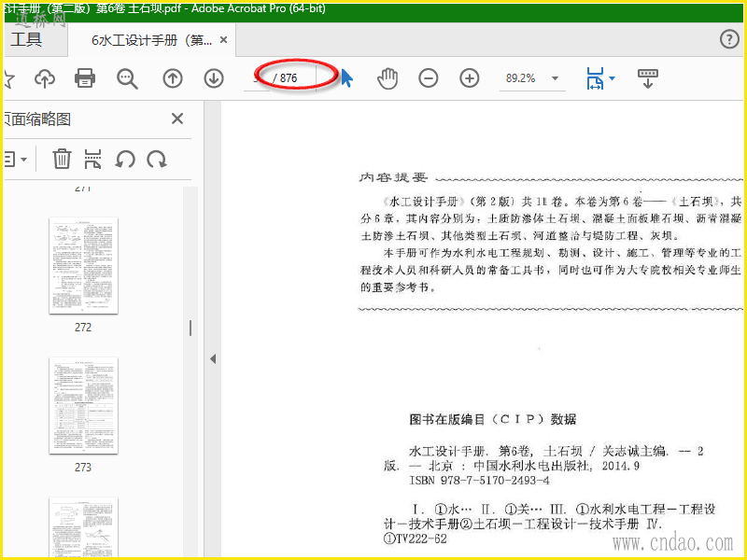Rotate page counterclockwise in thumbnails panel
Screen dimensions: 747x560
[x=125, y=159]
